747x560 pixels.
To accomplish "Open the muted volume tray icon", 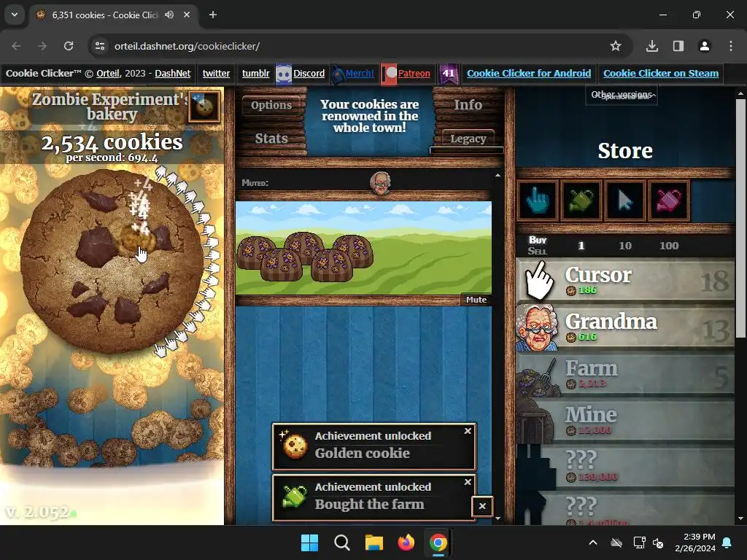I will pyautogui.click(x=659, y=542).
